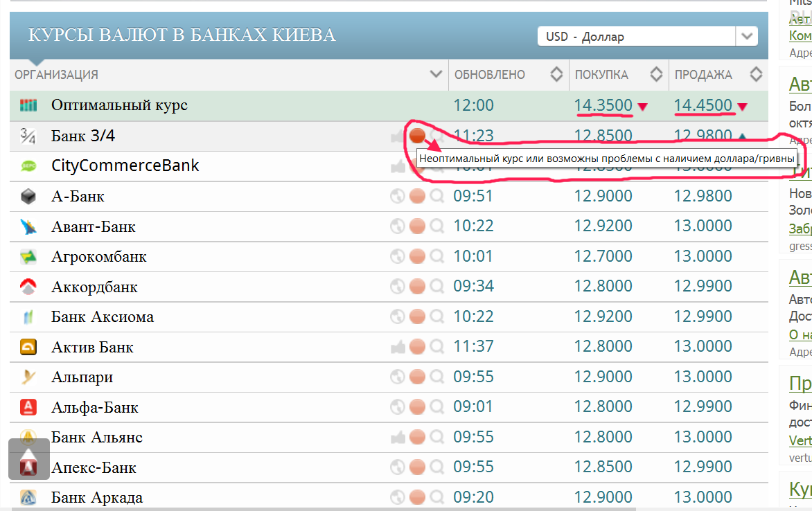
Task: Click the magnifier icon in the Альпари row
Action: (x=437, y=377)
